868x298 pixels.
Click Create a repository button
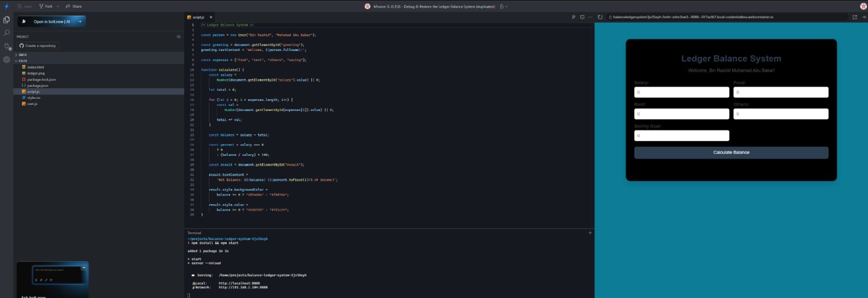[x=37, y=46]
